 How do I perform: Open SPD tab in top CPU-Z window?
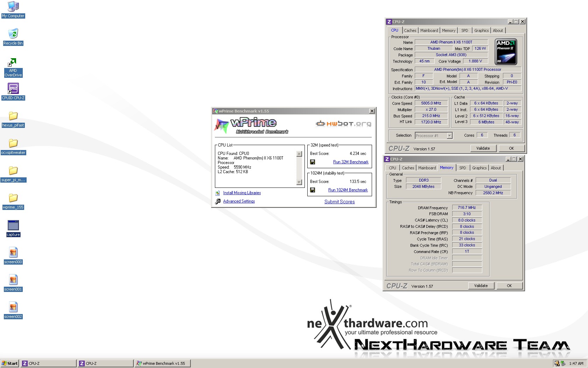tap(464, 30)
